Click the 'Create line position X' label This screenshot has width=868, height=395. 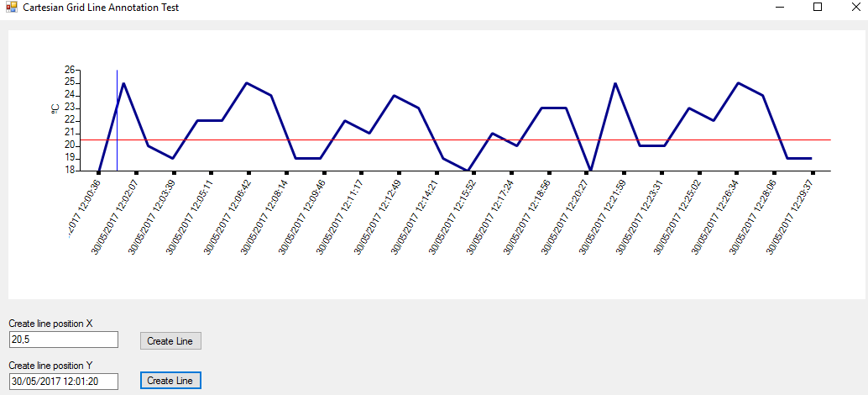click(x=50, y=324)
